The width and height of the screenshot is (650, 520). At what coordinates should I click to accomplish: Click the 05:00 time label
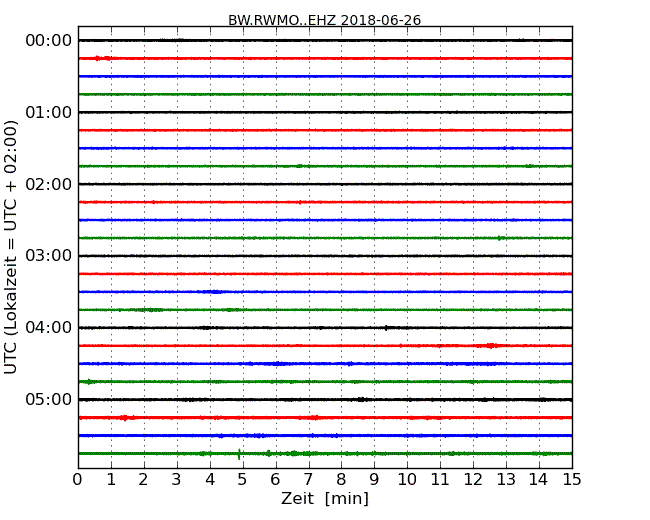tap(49, 399)
